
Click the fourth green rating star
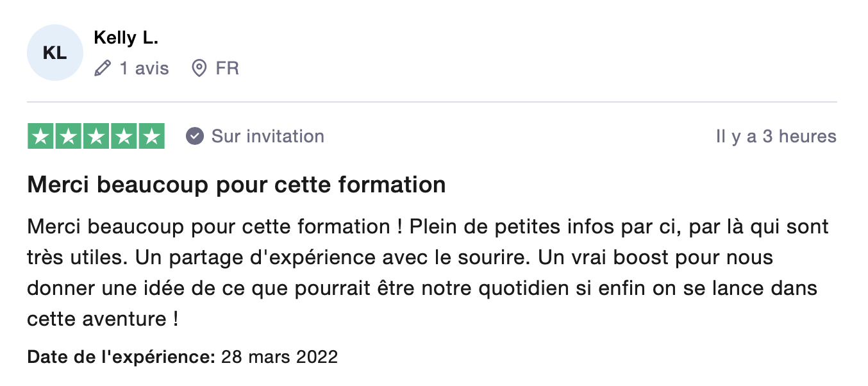tap(123, 136)
